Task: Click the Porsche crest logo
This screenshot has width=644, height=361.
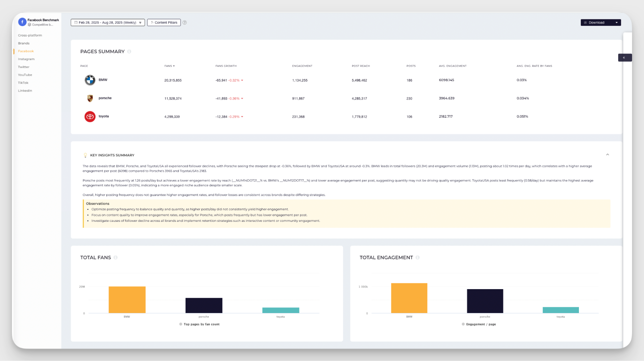Action: point(90,98)
